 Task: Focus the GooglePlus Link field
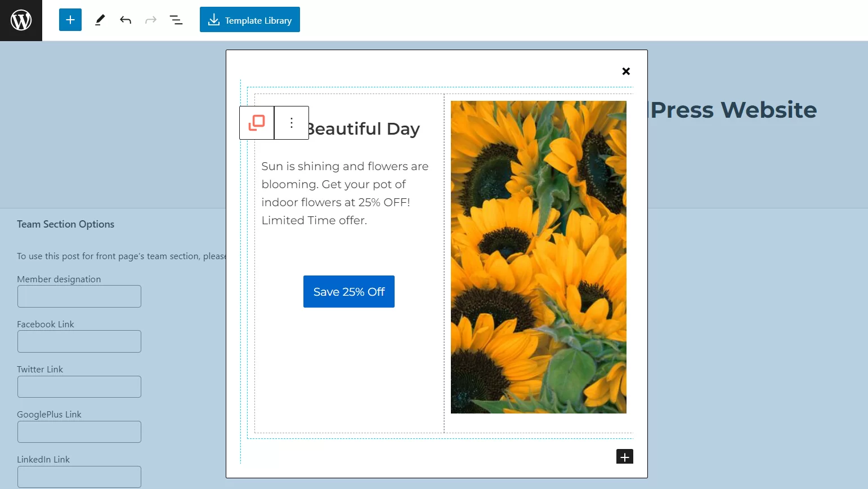[79, 432]
